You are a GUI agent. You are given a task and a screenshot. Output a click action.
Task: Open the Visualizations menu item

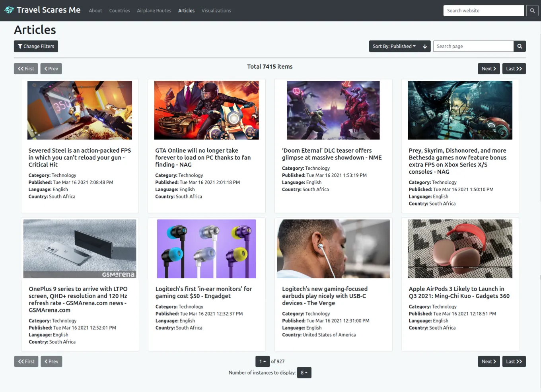point(216,11)
